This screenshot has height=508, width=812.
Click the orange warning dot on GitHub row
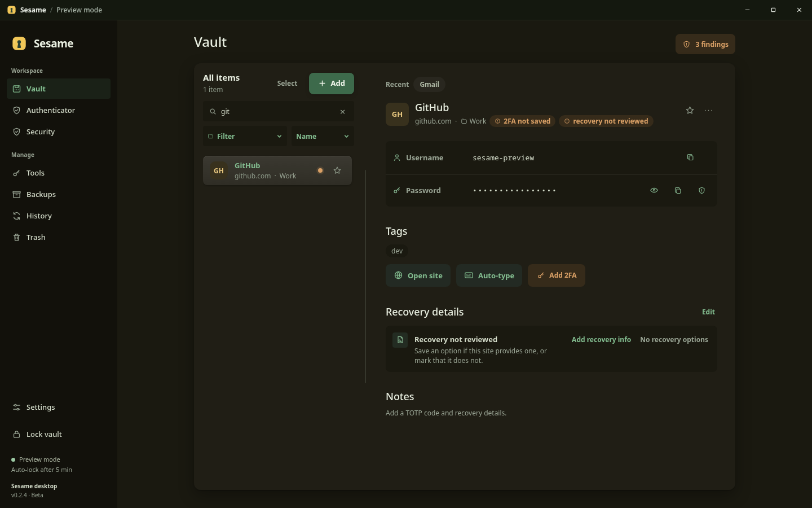(x=320, y=170)
